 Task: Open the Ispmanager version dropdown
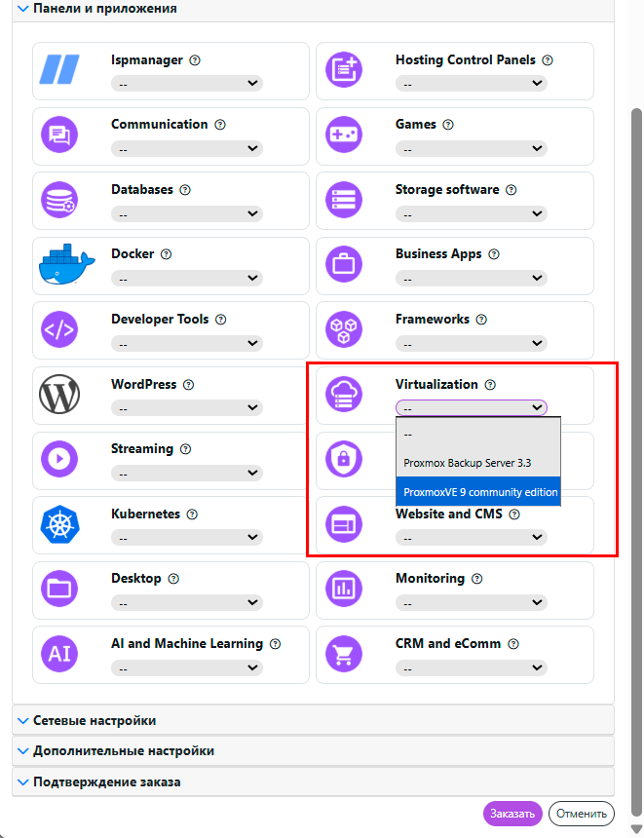click(x=187, y=84)
